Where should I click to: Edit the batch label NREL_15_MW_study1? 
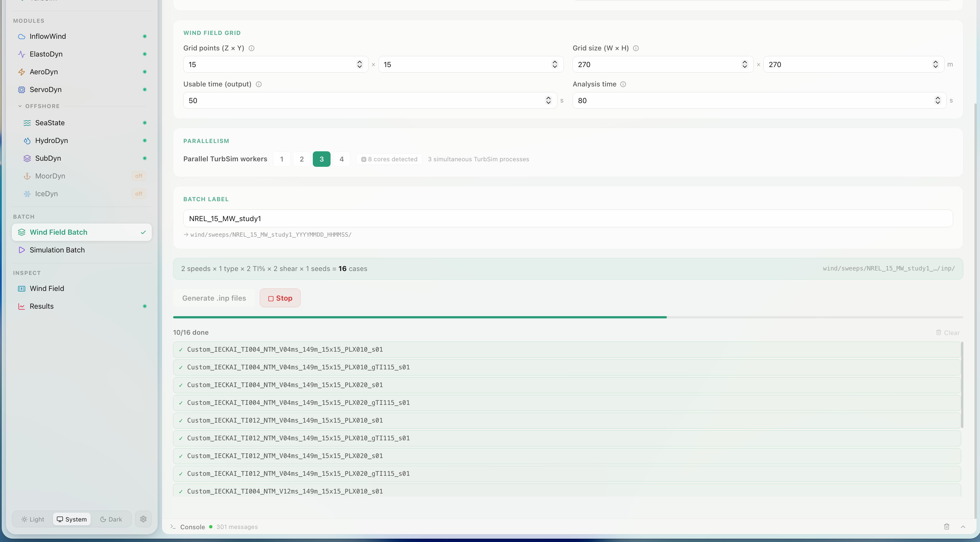[568, 219]
